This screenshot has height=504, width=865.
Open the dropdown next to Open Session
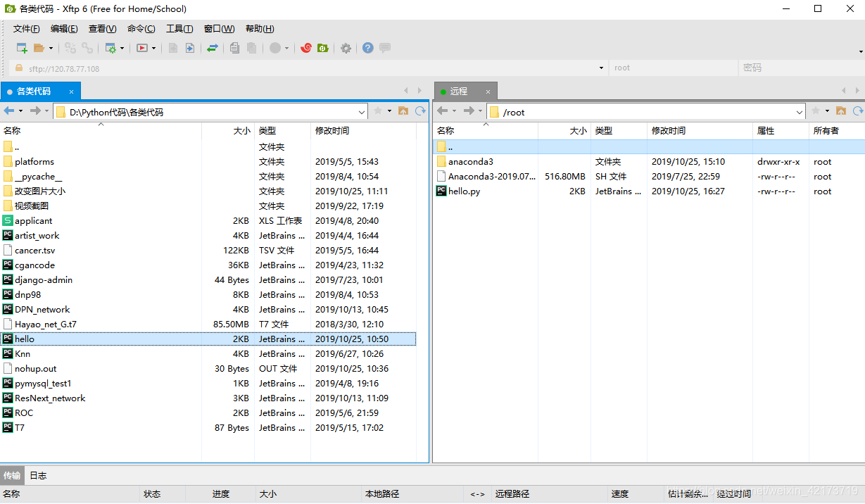coord(50,48)
